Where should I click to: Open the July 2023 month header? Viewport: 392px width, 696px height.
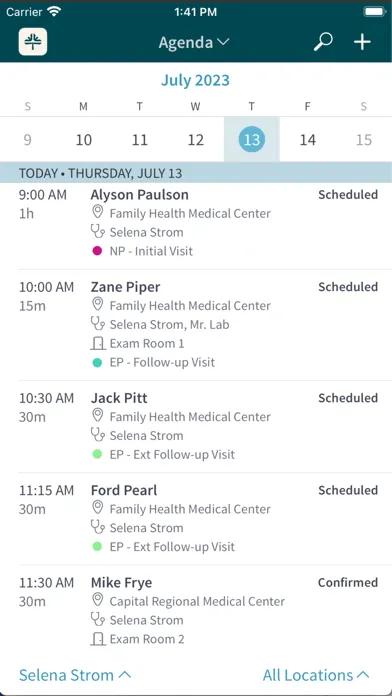[195, 80]
